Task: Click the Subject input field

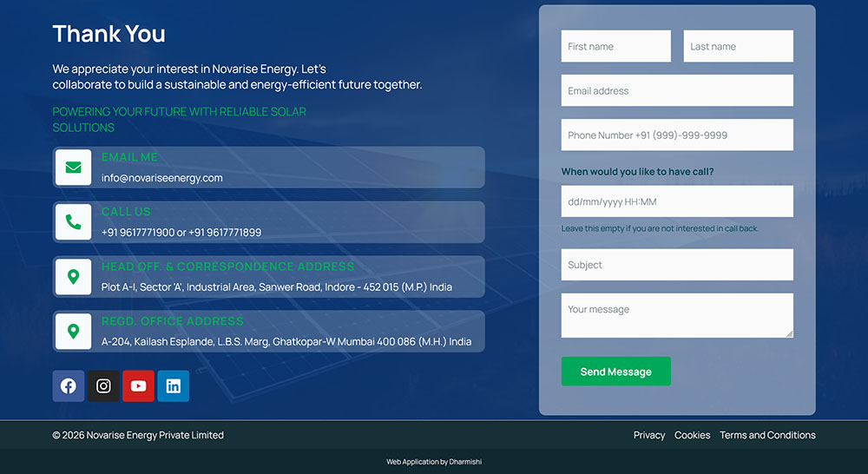Action: [x=677, y=264]
